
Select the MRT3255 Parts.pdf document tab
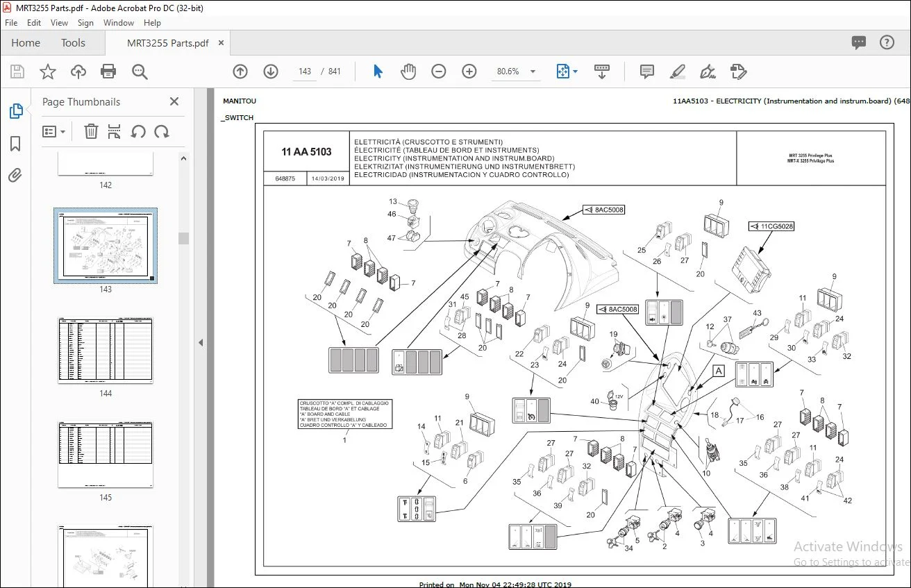pos(168,43)
